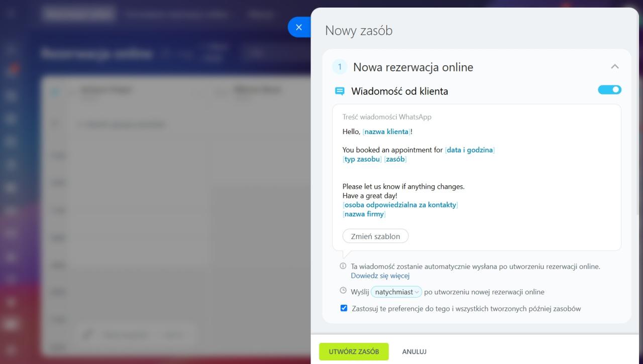This screenshot has width=643, height=364.
Task: Click the typ zasobu placeholder
Action: pos(362,159)
